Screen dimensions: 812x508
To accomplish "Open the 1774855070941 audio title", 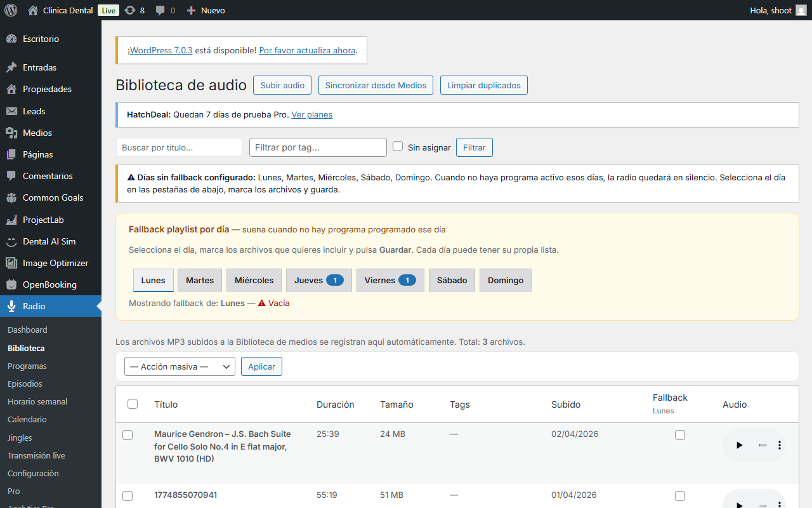I will 186,495.
